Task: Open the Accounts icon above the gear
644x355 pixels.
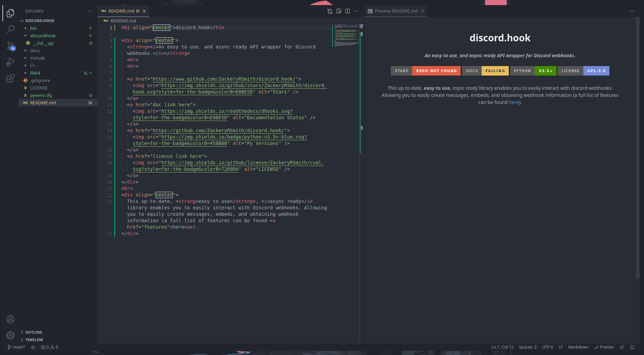Action: 10,319
